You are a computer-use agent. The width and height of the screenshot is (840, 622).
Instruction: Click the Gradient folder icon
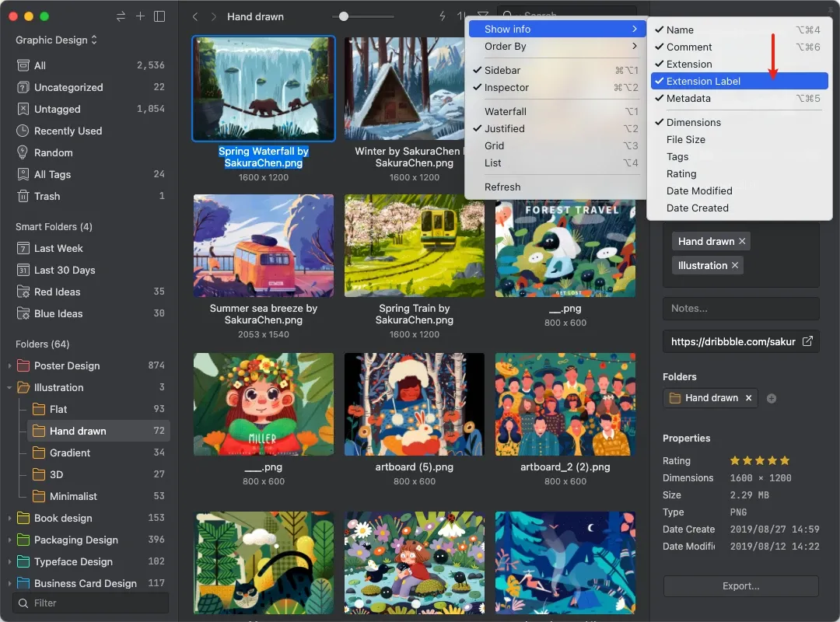tap(39, 453)
